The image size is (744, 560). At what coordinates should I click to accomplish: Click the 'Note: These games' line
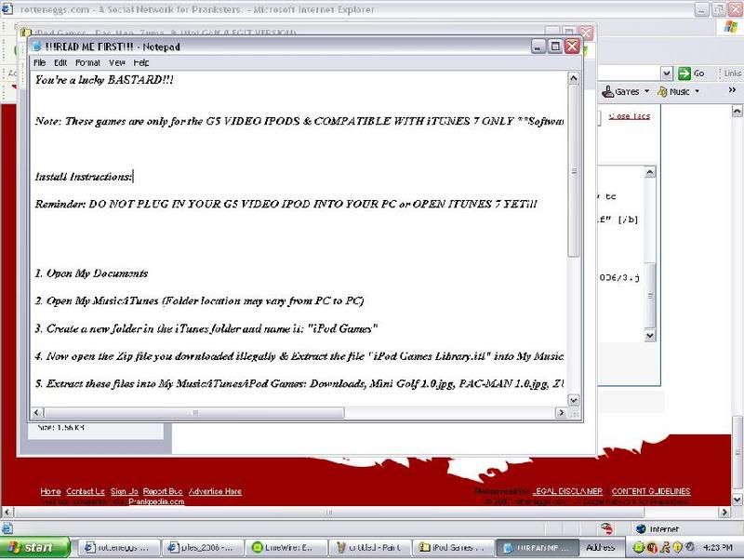pyautogui.click(x=299, y=121)
